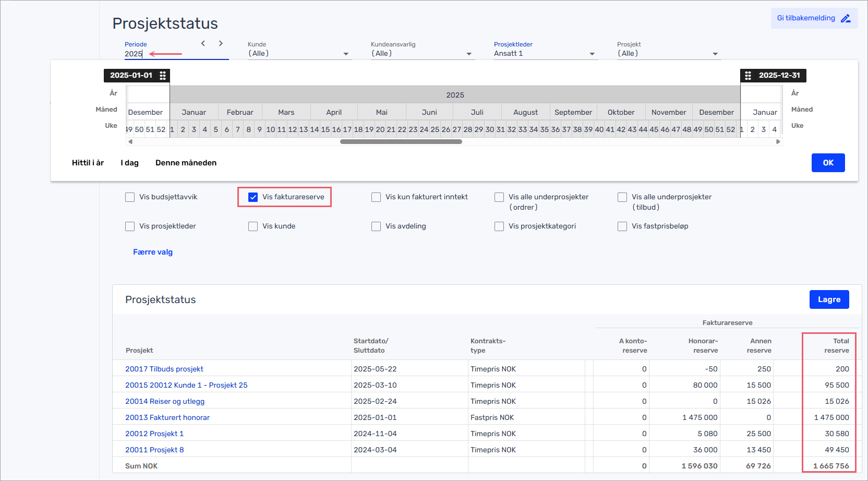Image resolution: width=868 pixels, height=481 pixels.
Task: Click the previous period arrow
Action: tap(203, 43)
